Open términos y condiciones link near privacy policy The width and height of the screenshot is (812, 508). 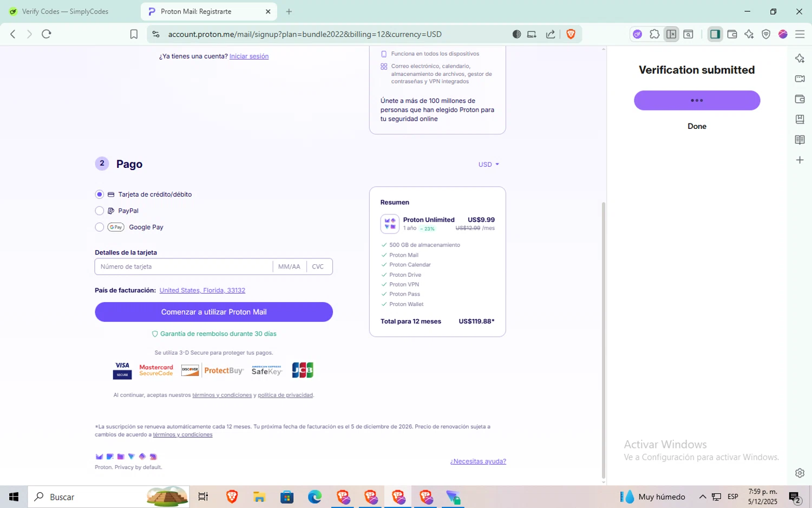click(222, 395)
